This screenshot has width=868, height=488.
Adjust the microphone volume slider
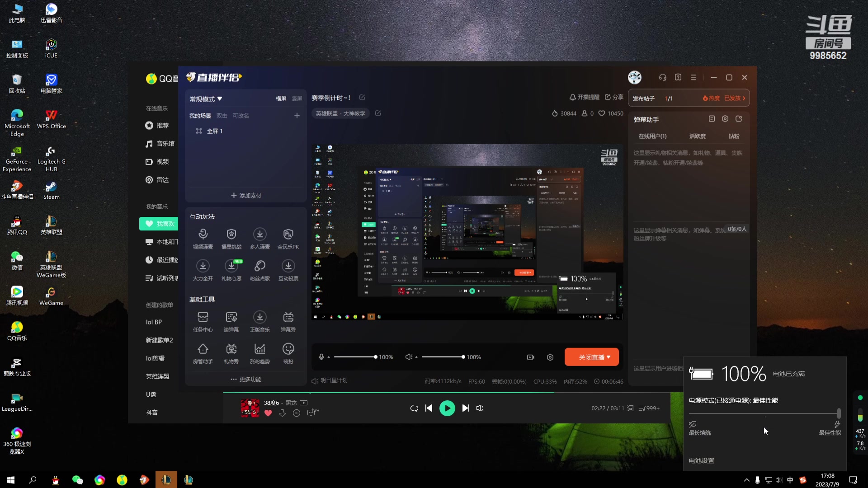[x=354, y=357]
